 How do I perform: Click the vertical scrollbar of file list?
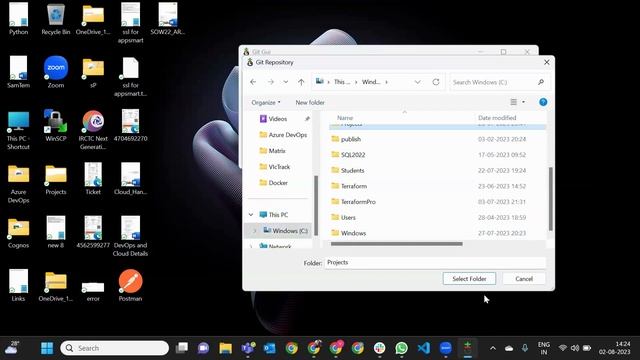click(551, 199)
